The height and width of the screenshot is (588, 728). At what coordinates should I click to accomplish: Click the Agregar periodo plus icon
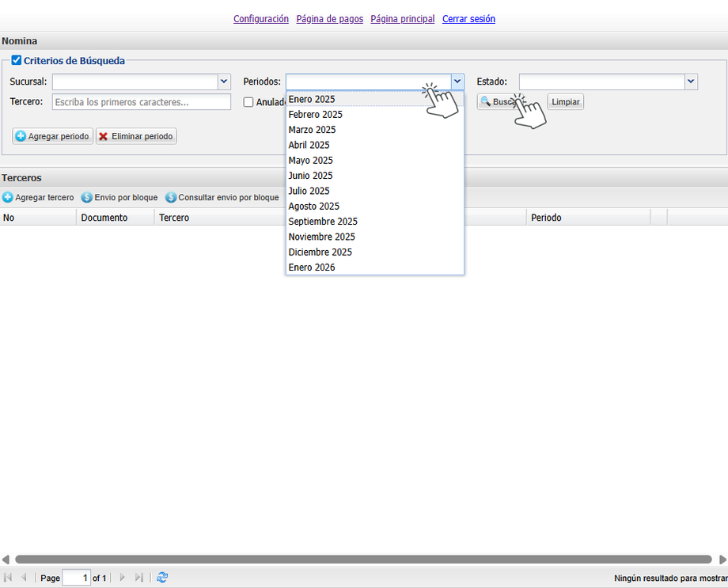(21, 136)
